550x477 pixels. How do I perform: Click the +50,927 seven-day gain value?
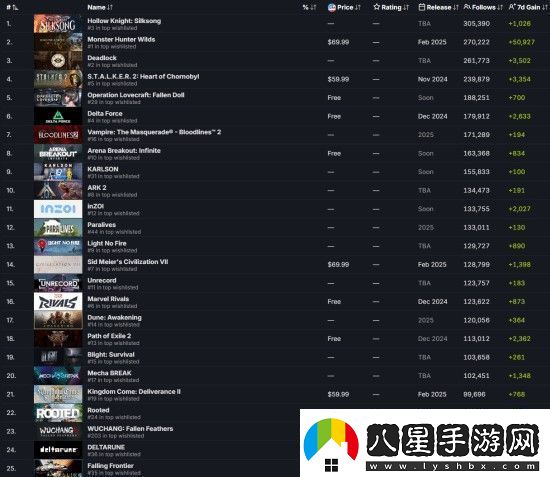tap(522, 42)
